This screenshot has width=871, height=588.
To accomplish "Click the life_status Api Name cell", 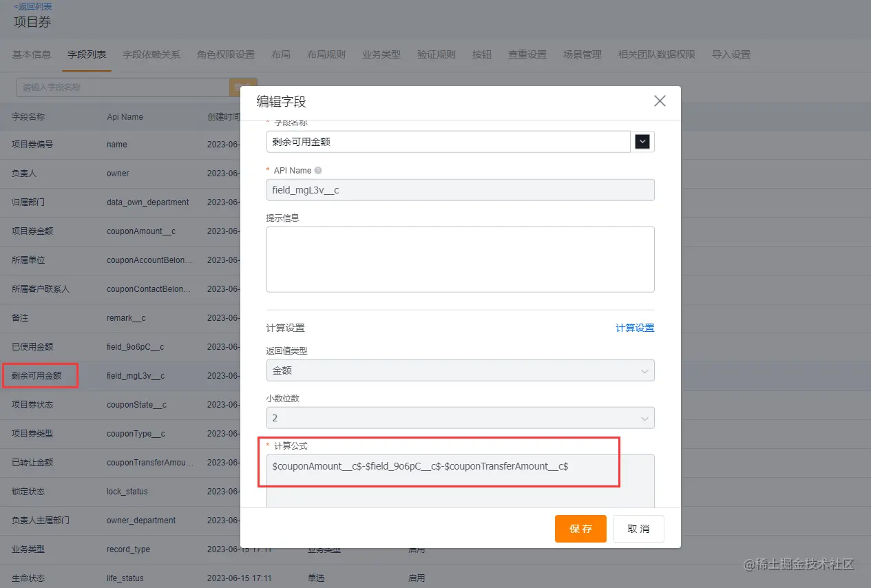I will coord(125,578).
